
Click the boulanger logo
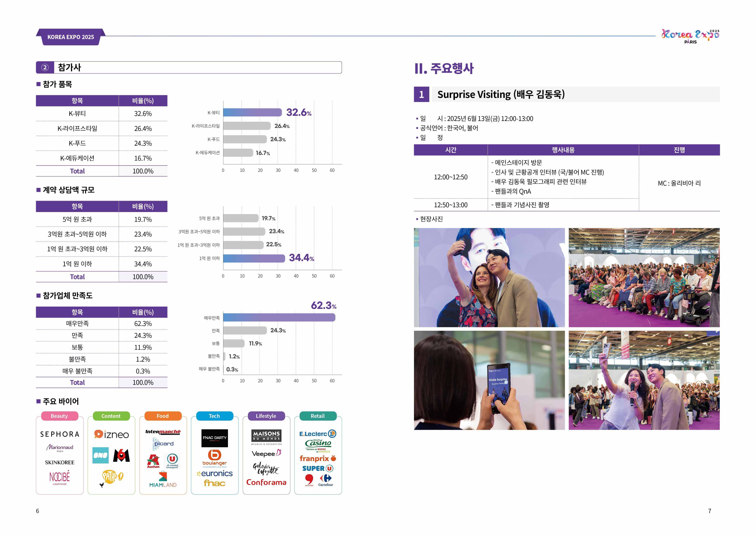214,458
